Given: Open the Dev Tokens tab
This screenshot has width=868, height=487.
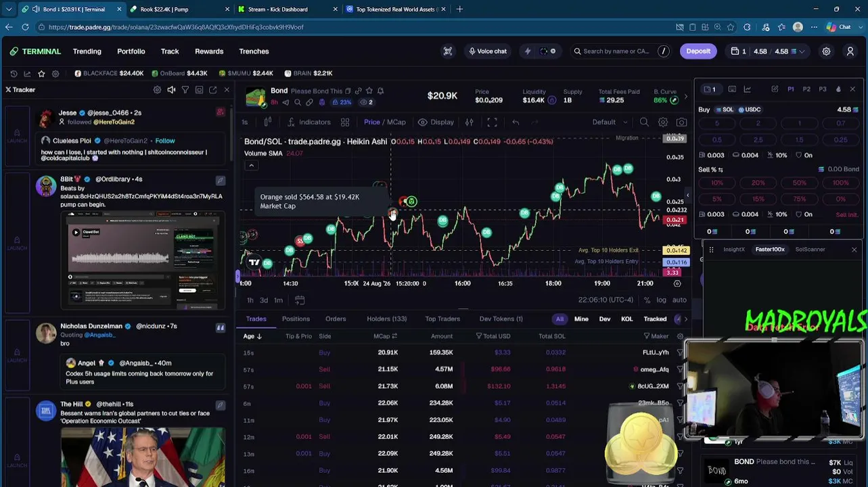Looking at the screenshot, I should tap(501, 319).
